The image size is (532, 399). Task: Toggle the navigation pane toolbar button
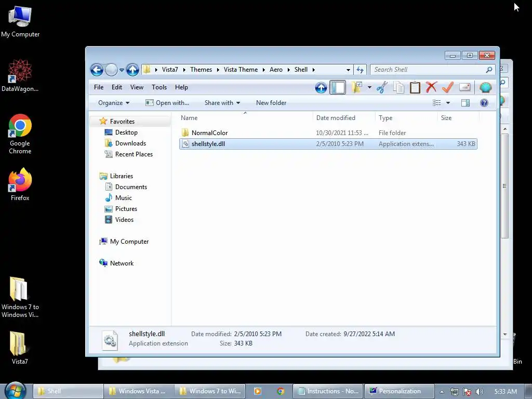338,87
